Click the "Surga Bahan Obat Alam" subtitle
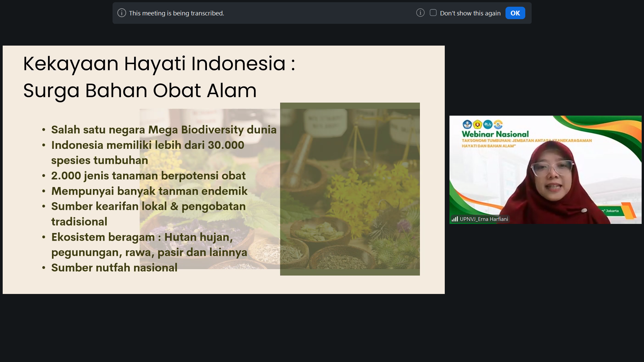Viewport: 644px width, 362px height. tap(140, 90)
